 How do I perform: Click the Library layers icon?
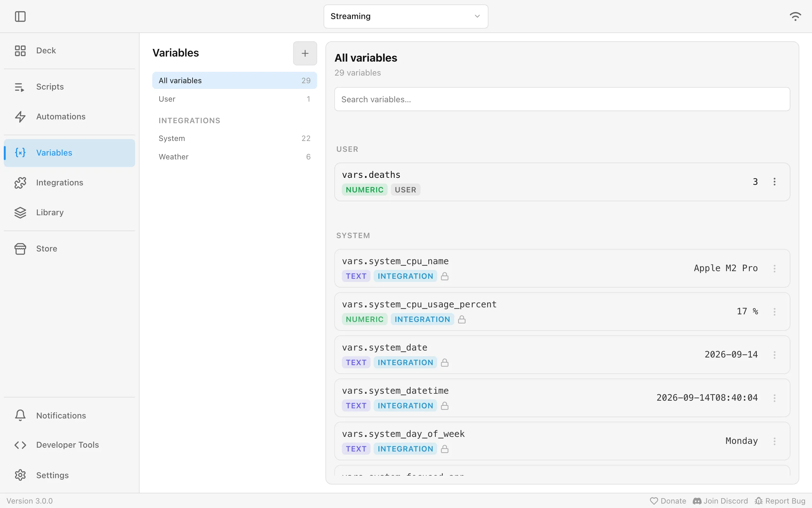20,213
